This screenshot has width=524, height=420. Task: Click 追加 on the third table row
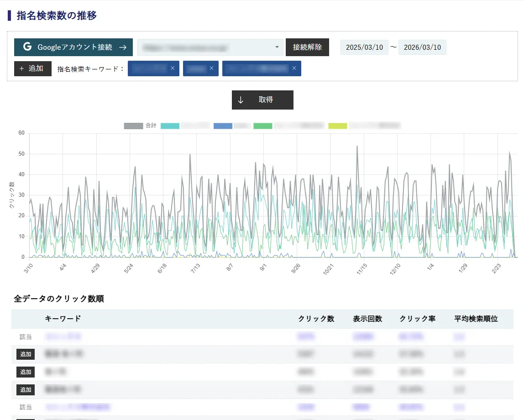tap(25, 372)
